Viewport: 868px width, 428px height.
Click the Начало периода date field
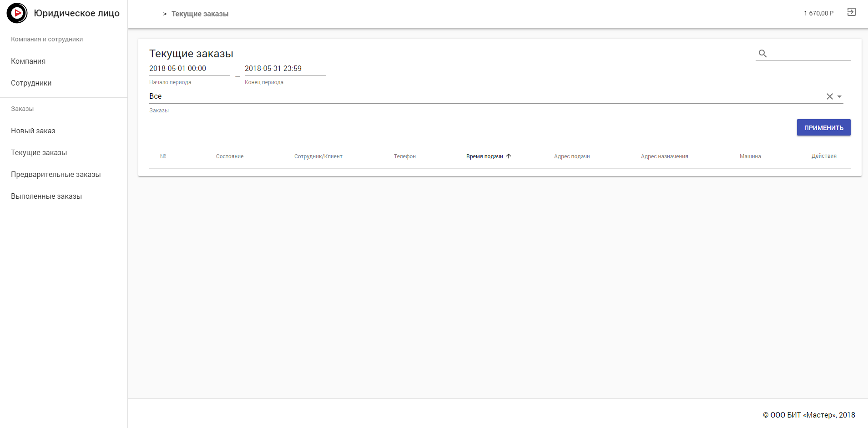tap(189, 69)
